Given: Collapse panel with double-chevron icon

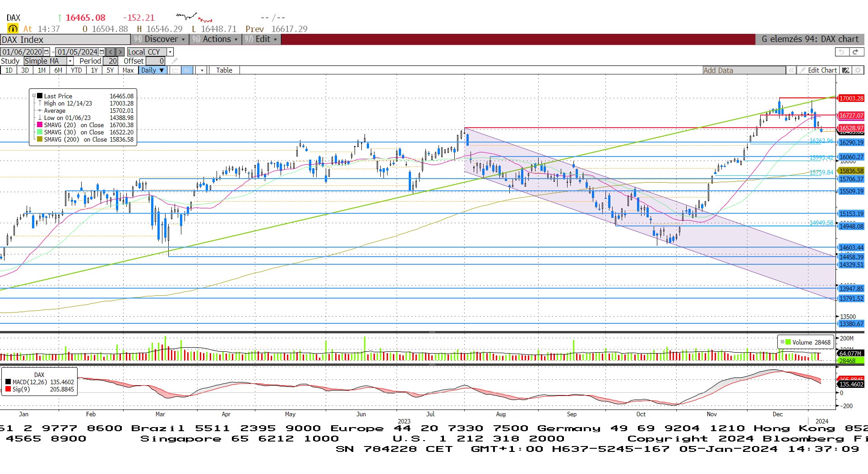Looking at the screenshot, I should click(791, 70).
